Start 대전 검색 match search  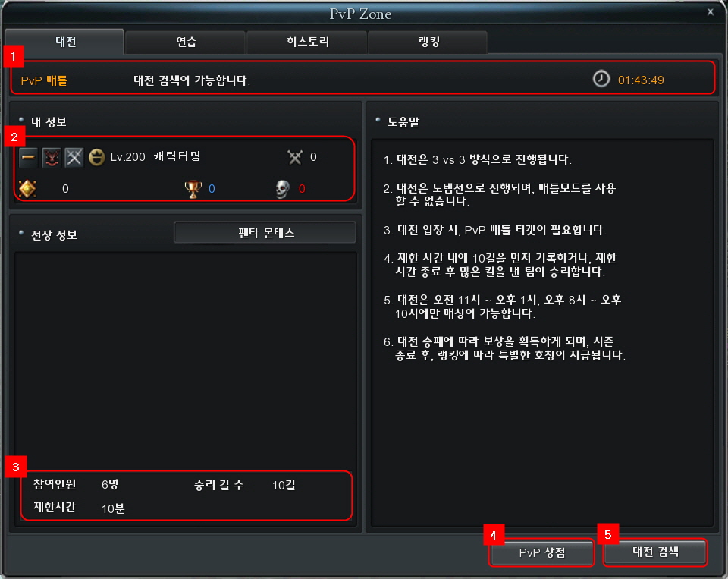(655, 552)
